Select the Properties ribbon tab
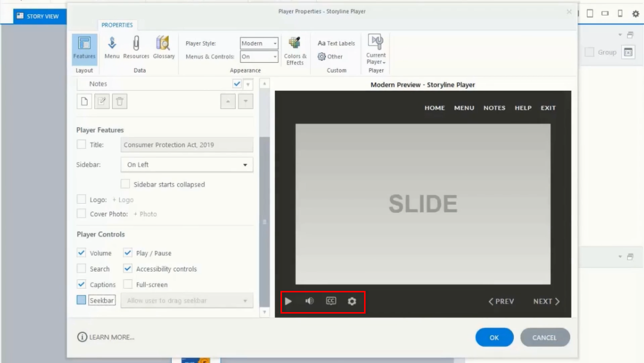 coord(117,25)
